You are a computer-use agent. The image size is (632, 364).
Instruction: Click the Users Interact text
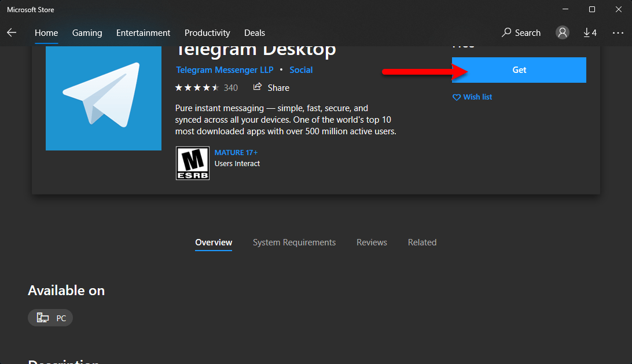pos(237,164)
